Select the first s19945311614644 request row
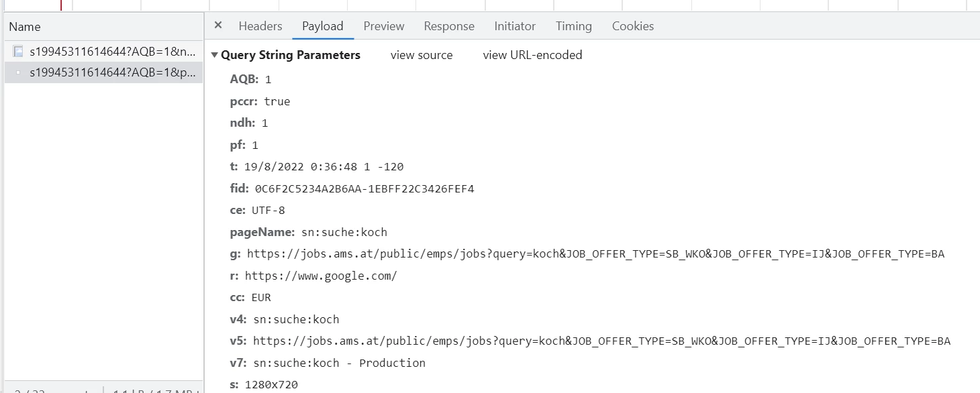 click(103, 52)
